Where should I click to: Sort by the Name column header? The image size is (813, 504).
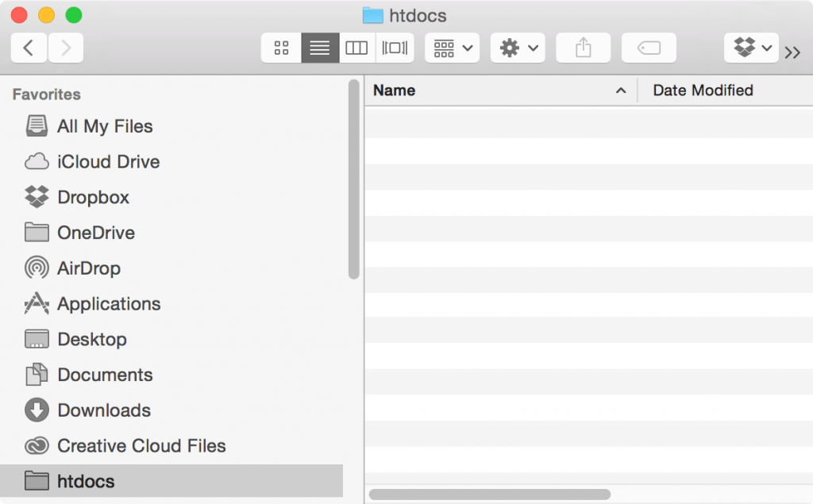(501, 90)
